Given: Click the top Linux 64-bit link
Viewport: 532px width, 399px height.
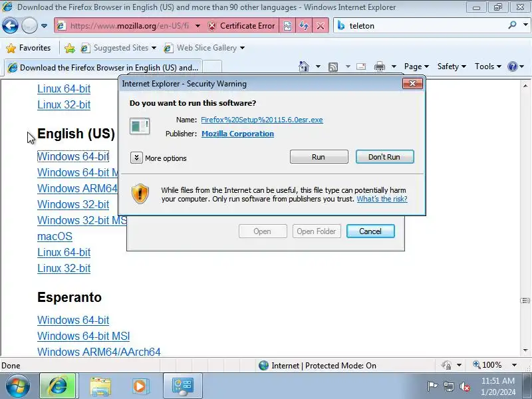Looking at the screenshot, I should click(64, 88).
